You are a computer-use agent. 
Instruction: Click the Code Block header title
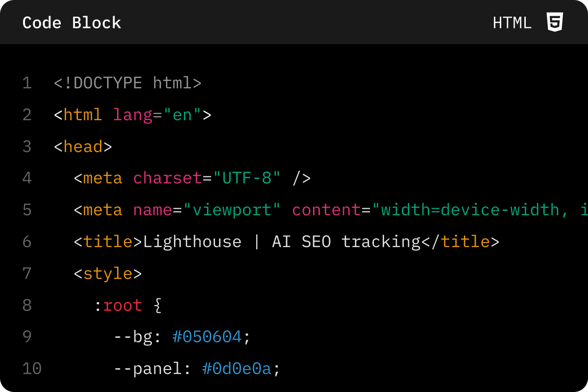tap(72, 23)
